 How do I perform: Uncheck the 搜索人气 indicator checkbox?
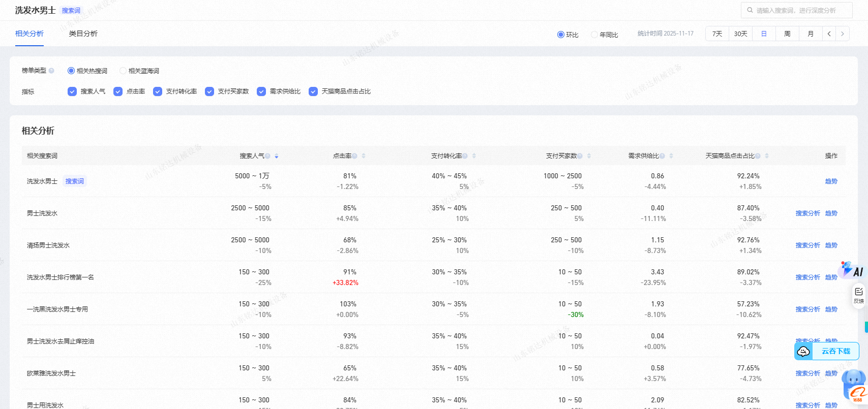72,91
